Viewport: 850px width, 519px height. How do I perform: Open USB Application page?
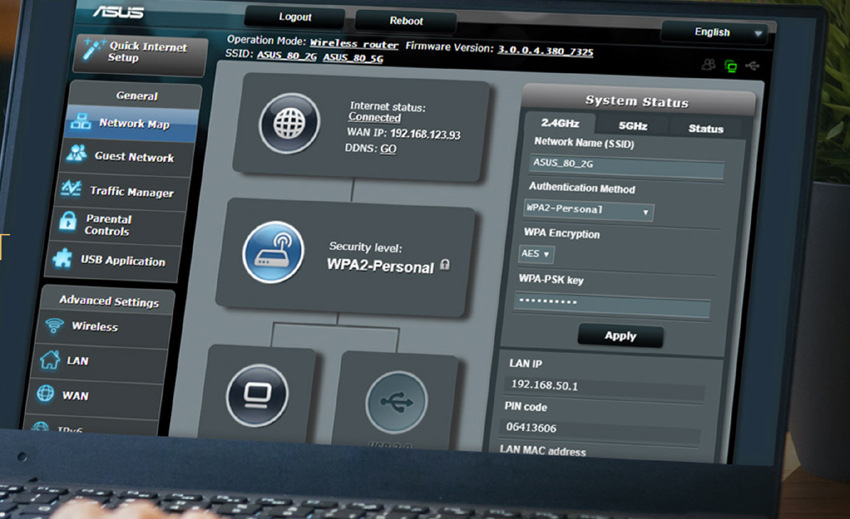click(x=114, y=260)
